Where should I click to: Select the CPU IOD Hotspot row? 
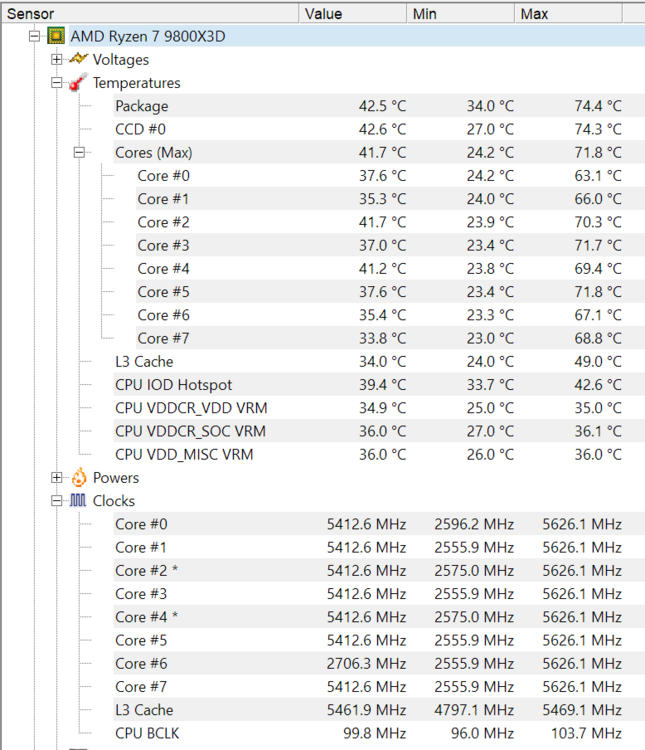[x=176, y=385]
